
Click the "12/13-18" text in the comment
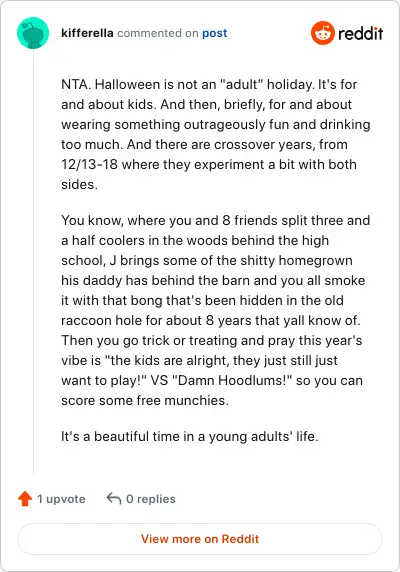89,164
